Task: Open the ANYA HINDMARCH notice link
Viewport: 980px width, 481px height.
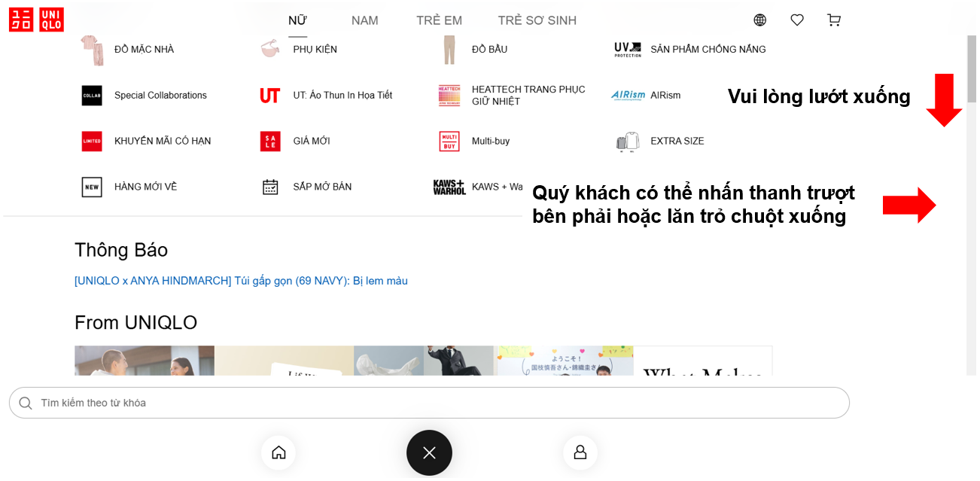Action: [x=241, y=281]
